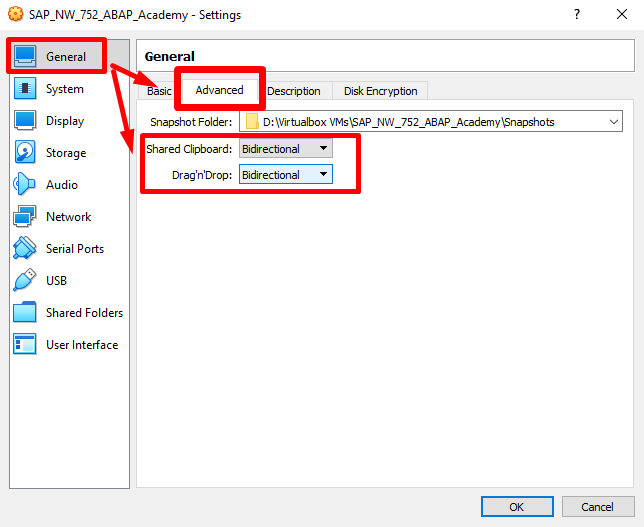
Task: Open System settings via chip icon
Action: [25, 88]
